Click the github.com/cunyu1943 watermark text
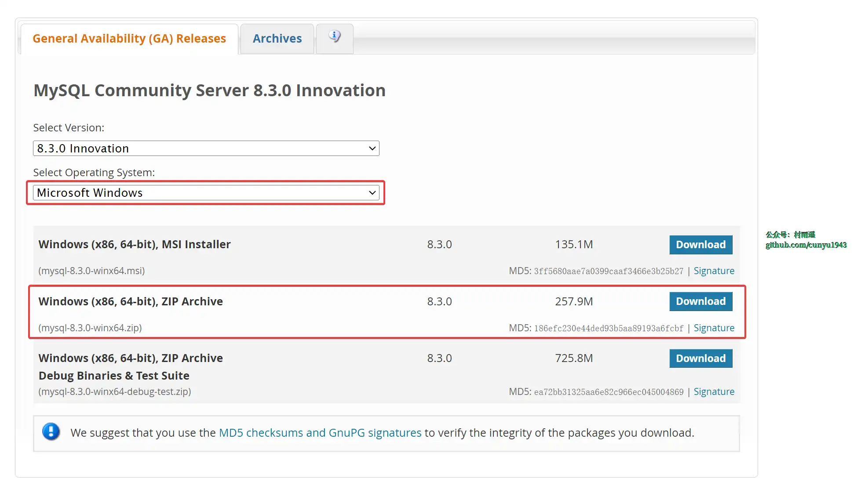The image size is (868, 496). click(806, 245)
